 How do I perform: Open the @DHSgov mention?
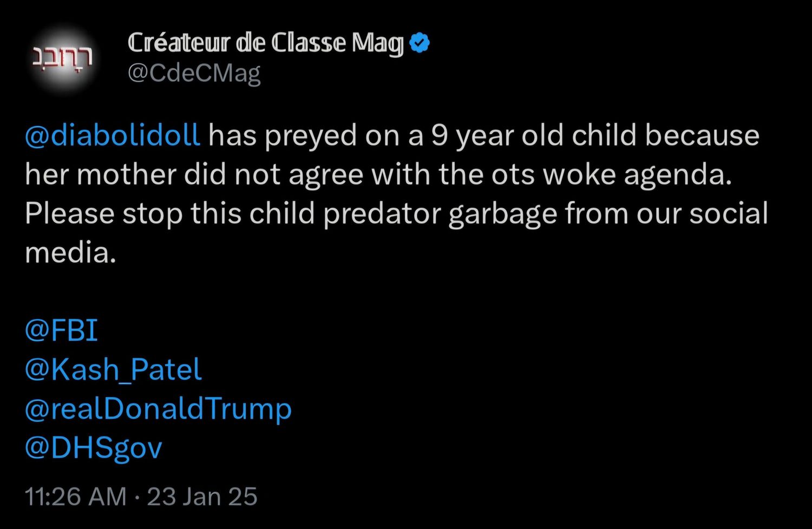(x=93, y=447)
